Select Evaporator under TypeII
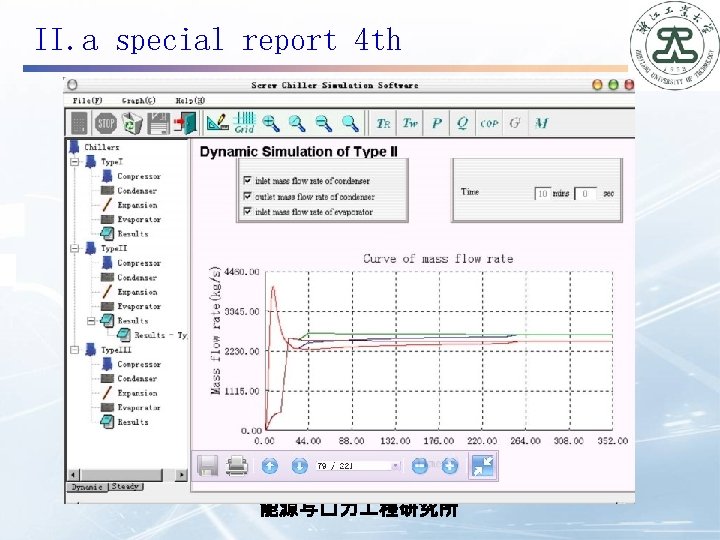720x540 pixels. (139, 306)
